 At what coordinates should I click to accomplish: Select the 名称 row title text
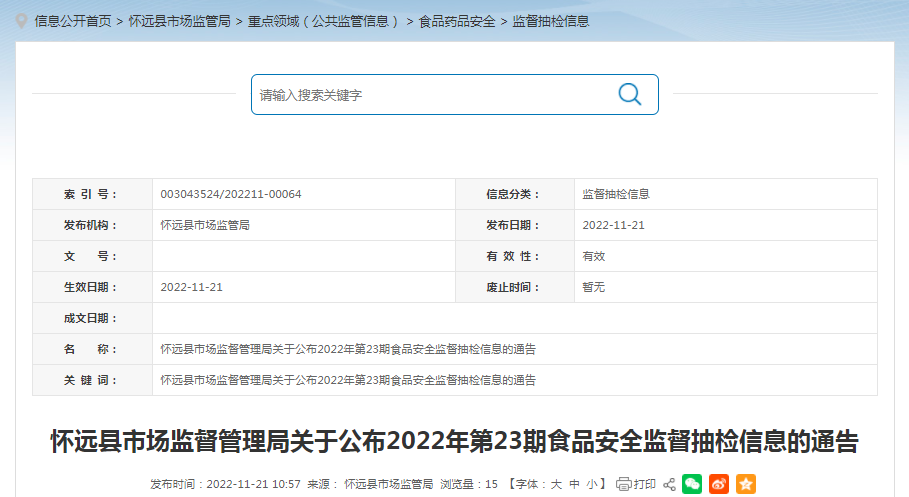(348, 349)
